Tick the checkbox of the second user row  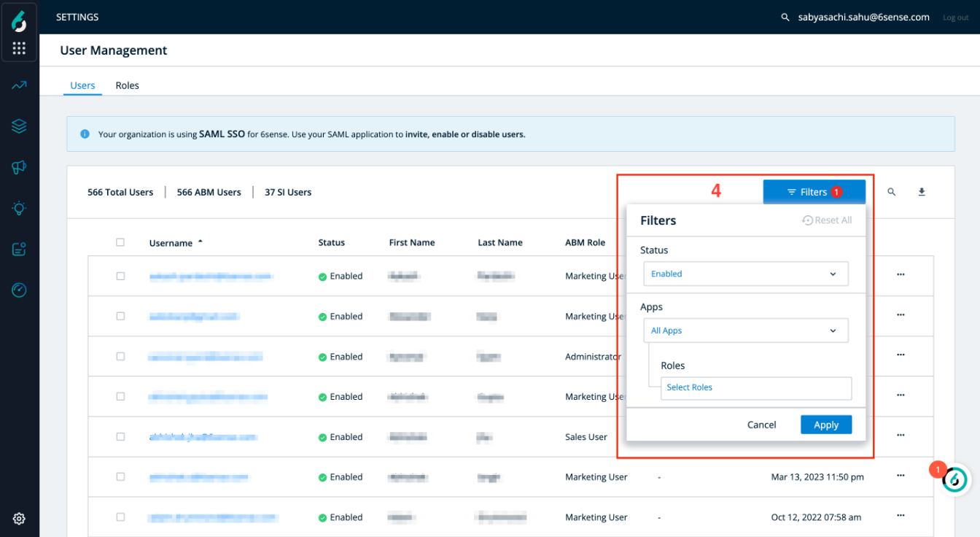[120, 316]
